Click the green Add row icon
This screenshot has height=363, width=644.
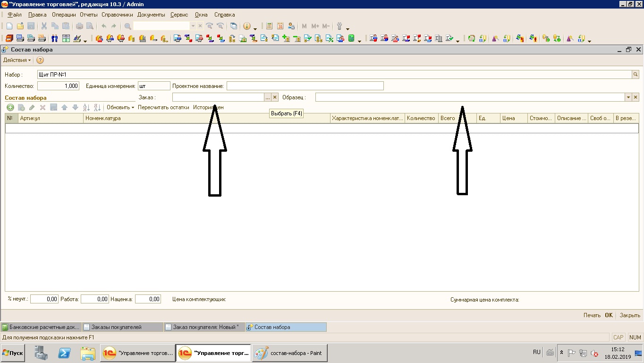tap(10, 107)
